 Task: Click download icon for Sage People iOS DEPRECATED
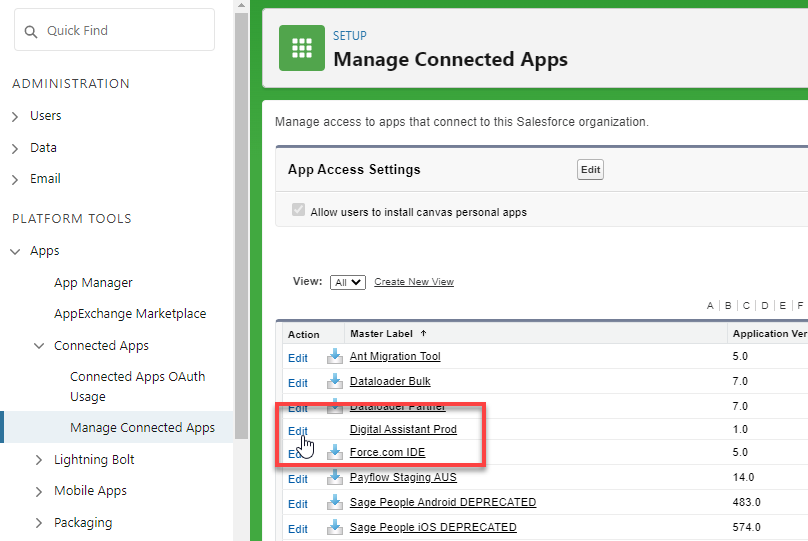334,528
